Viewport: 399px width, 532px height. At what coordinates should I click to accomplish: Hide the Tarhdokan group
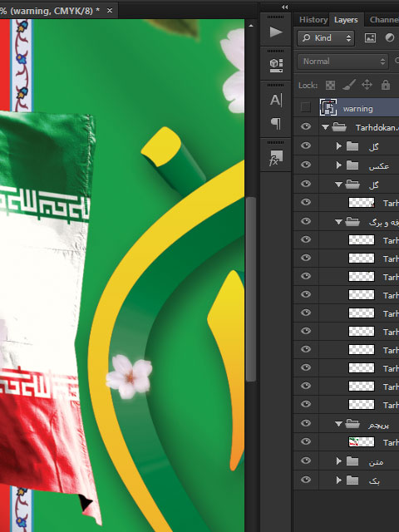click(x=306, y=127)
